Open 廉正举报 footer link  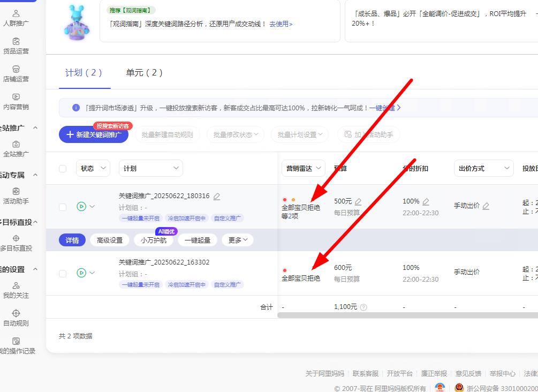click(x=434, y=373)
